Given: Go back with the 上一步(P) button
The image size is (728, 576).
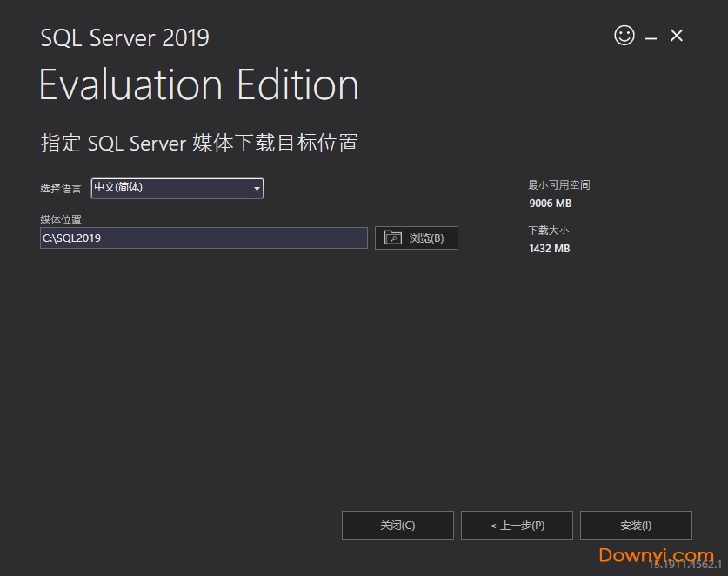Looking at the screenshot, I should [x=517, y=526].
